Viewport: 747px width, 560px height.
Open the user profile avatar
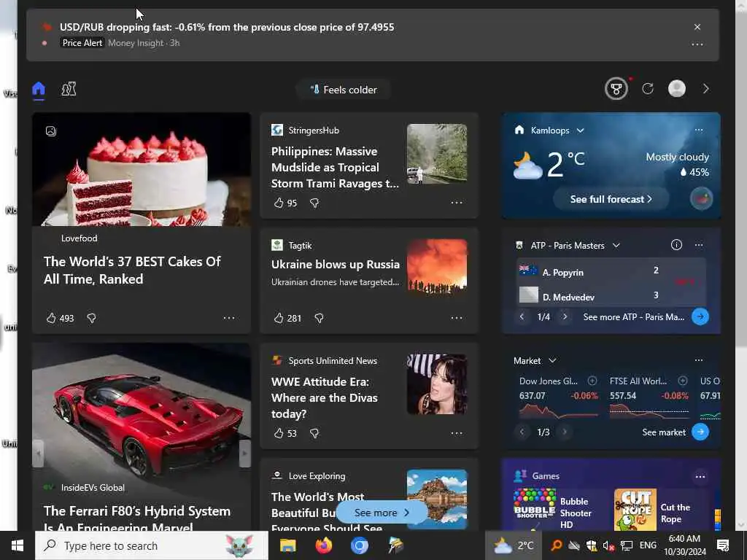[676, 88]
